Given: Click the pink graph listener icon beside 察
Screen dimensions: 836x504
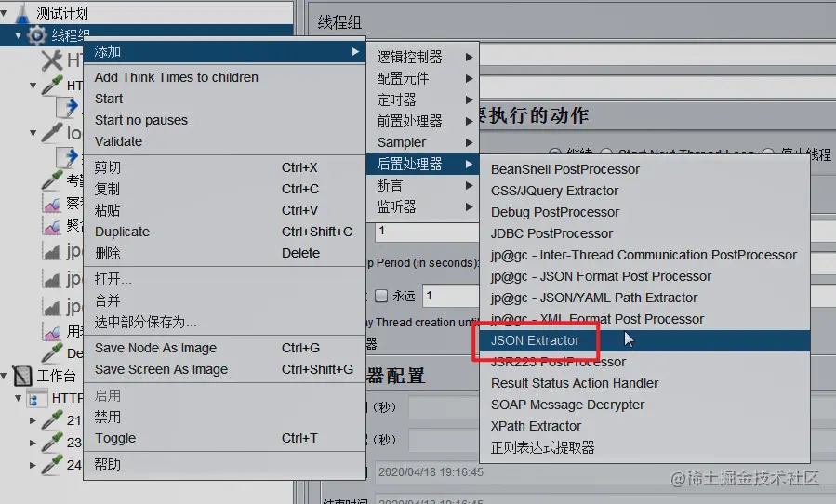Looking at the screenshot, I should (x=52, y=204).
